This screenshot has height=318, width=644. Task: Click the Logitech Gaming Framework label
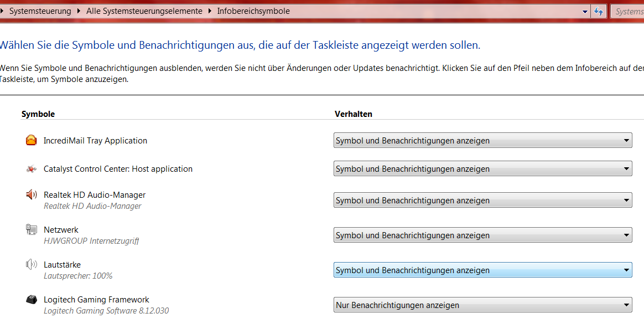click(x=96, y=300)
